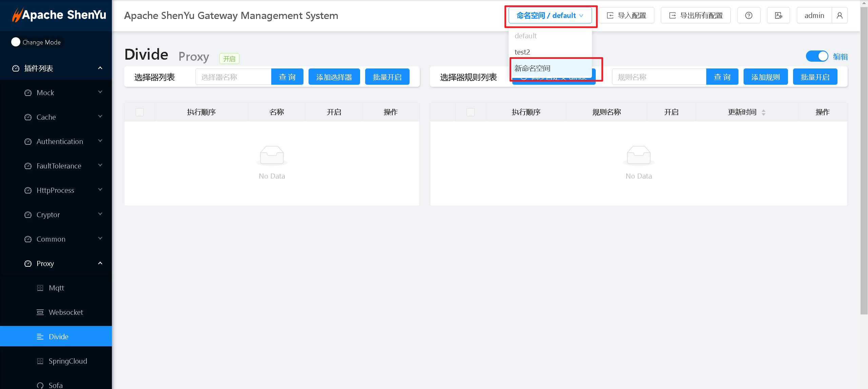Screen dimensions: 868x389
Task: Open the namespace default dropdown
Action: point(550,16)
